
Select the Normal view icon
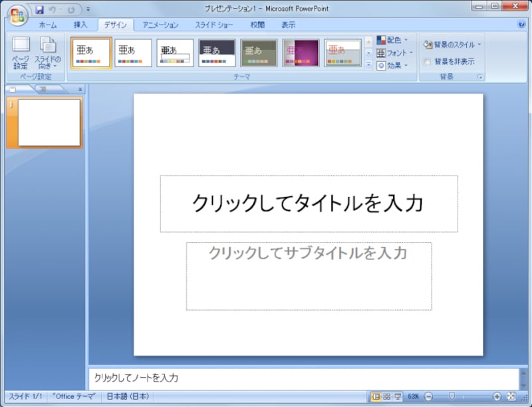pyautogui.click(x=377, y=396)
